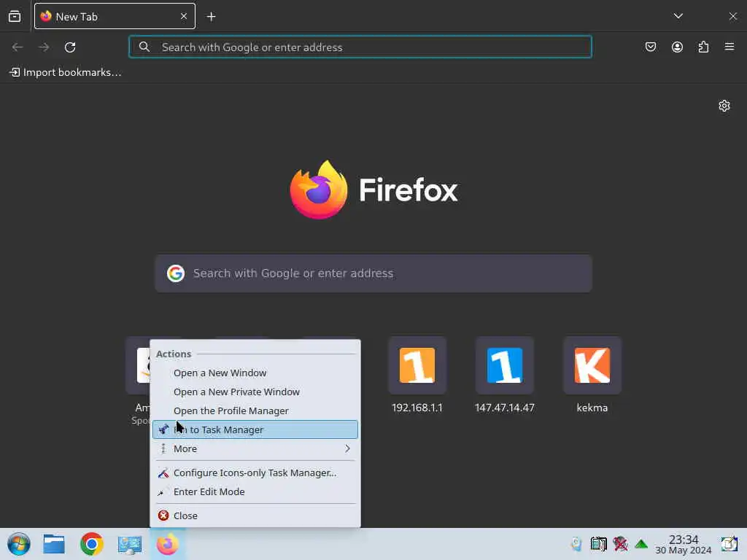
Task: Open the list all tabs dropdown
Action: [x=678, y=16]
